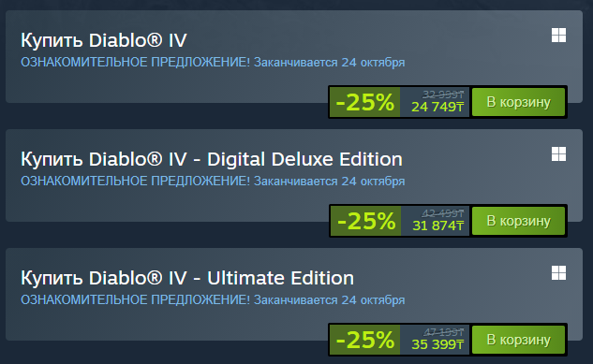Viewport: 593px width, 364px height.
Task: Click the crossed-out original price 42 499₸
Action: (x=443, y=213)
